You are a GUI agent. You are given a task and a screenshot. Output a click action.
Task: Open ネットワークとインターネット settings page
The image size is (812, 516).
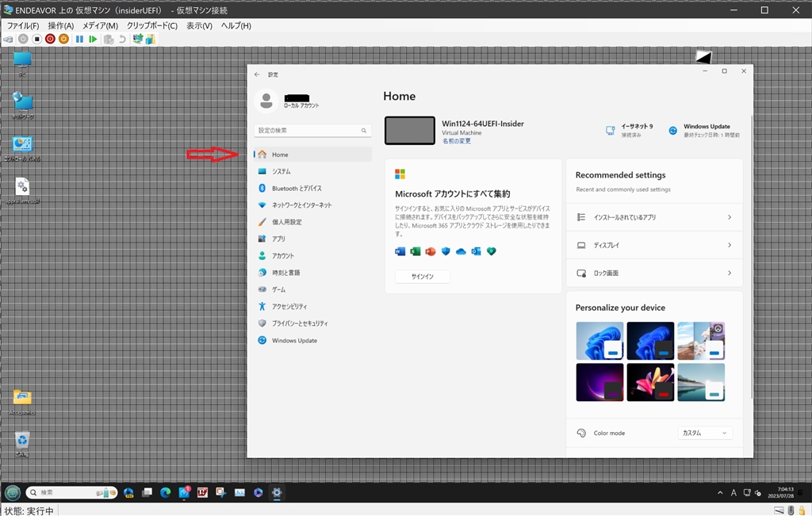(301, 205)
